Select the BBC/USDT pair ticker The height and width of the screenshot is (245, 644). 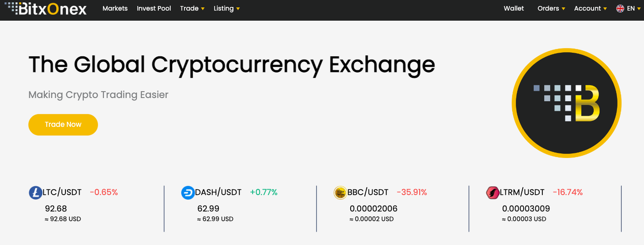point(368,192)
